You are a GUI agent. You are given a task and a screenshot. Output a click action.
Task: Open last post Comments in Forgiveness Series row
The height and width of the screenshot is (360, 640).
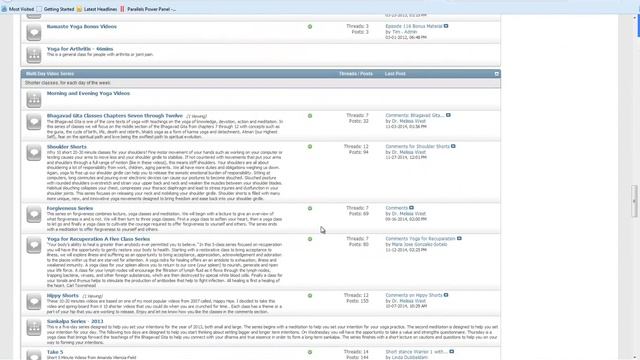point(397,208)
